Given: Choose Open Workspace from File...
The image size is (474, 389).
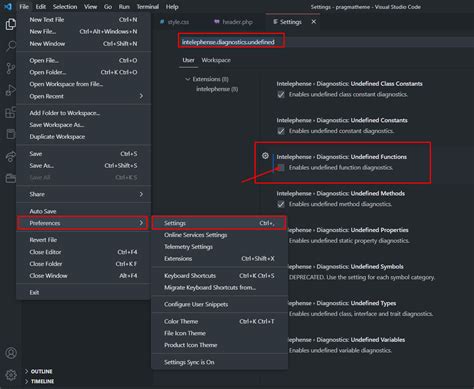Looking at the screenshot, I should 84,84.
